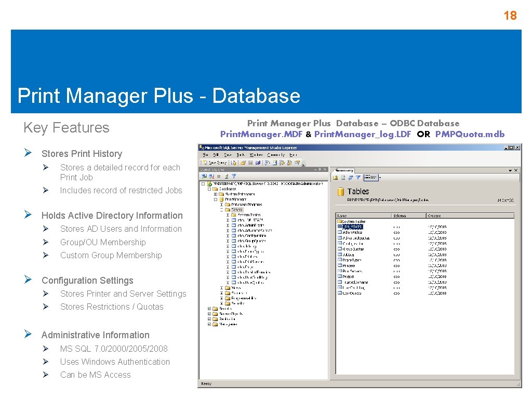The height and width of the screenshot is (399, 532).
Task: Click the New Query toolbar button
Action: click(215, 163)
